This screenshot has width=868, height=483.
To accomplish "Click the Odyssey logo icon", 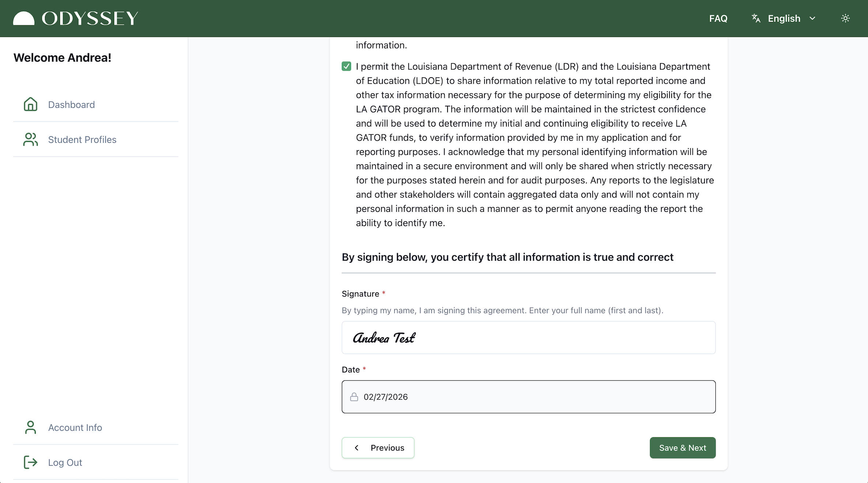I will [x=24, y=19].
